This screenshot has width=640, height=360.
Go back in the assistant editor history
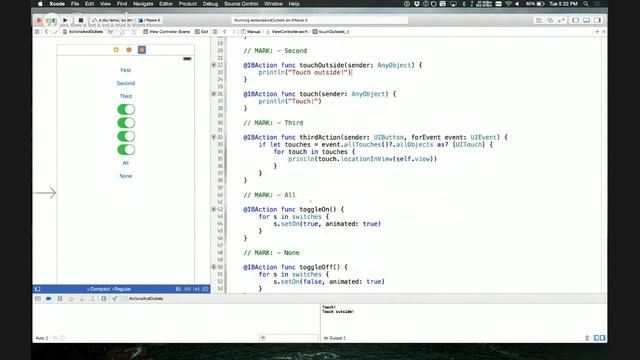point(224,31)
